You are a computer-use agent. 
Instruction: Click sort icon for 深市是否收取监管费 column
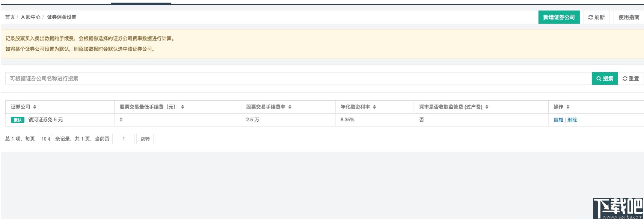(x=487, y=107)
